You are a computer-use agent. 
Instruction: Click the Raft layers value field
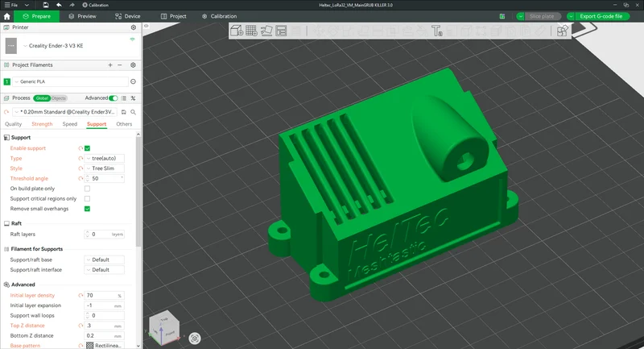[x=105, y=235]
